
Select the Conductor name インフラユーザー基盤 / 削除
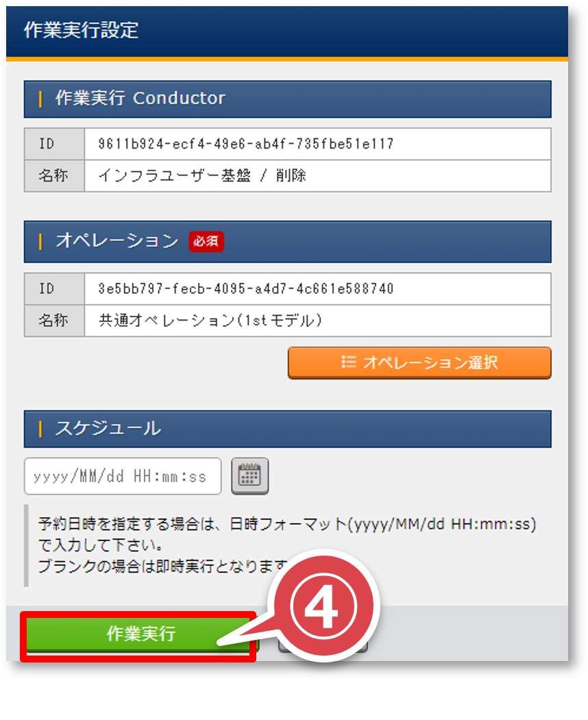[x=202, y=175]
